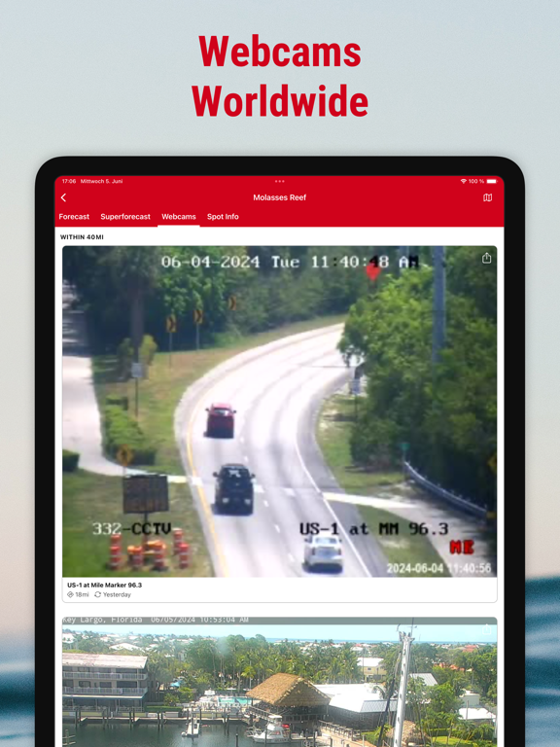Viewport: 560px width, 747px height.
Task: Switch to the Forecast tab
Action: pos(74,217)
